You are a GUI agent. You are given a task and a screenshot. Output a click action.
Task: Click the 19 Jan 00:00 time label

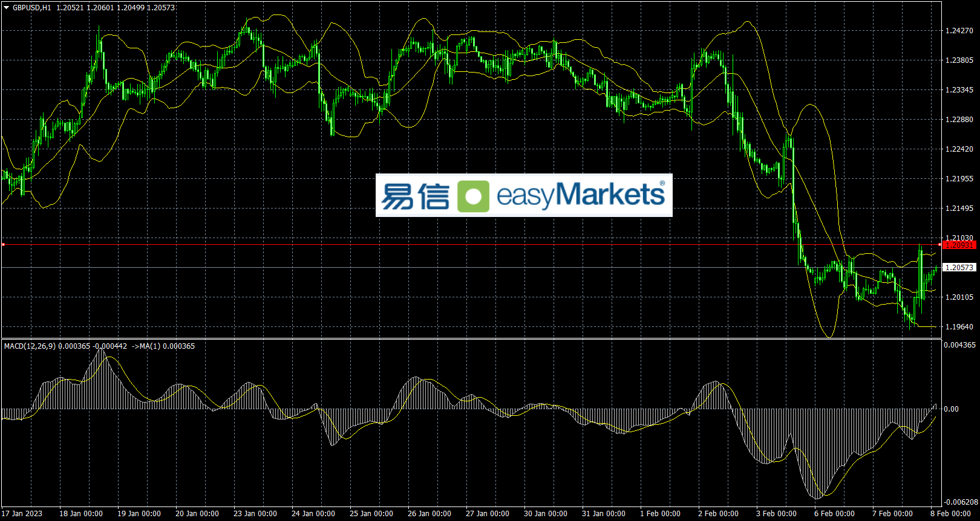(x=139, y=514)
